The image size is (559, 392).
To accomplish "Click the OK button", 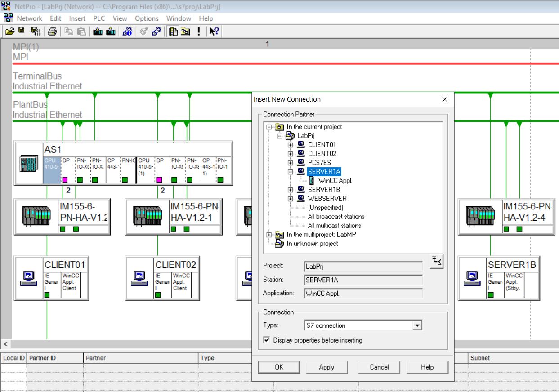I will pyautogui.click(x=279, y=367).
